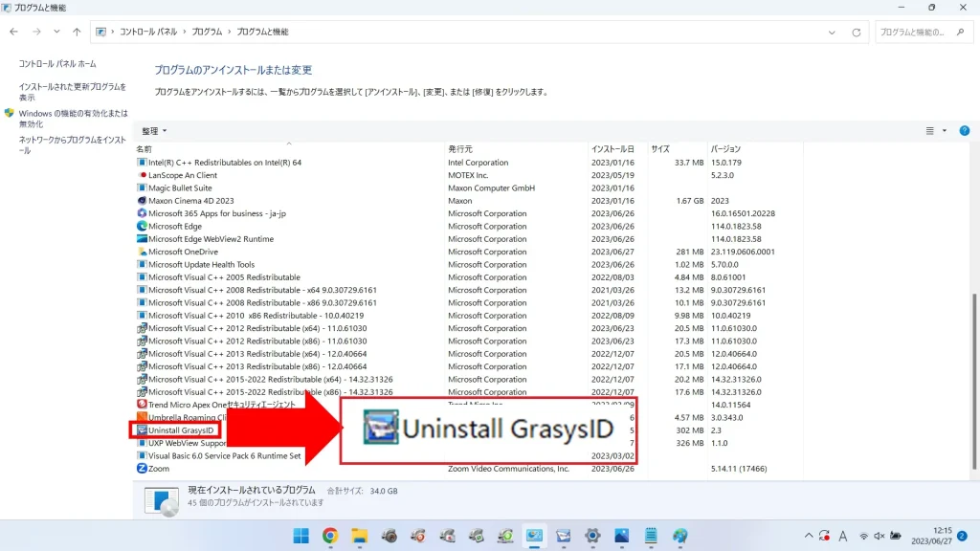Show hidden tray icons chevron

(808, 536)
